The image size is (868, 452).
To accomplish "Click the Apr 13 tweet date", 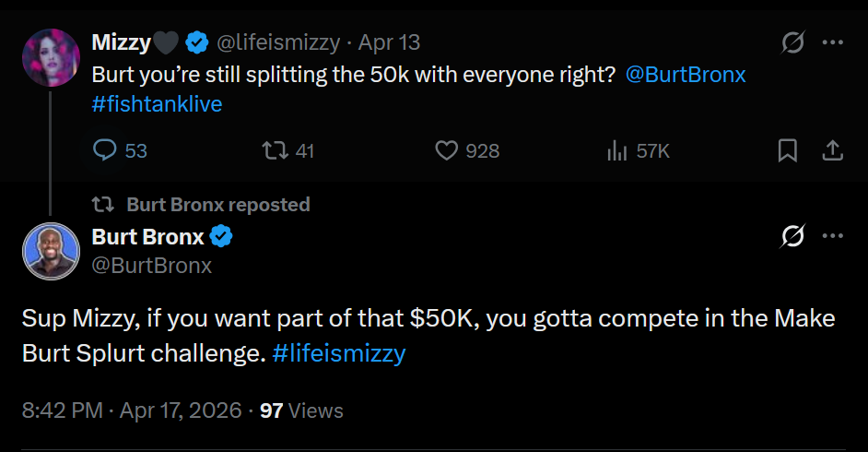I will [x=389, y=42].
